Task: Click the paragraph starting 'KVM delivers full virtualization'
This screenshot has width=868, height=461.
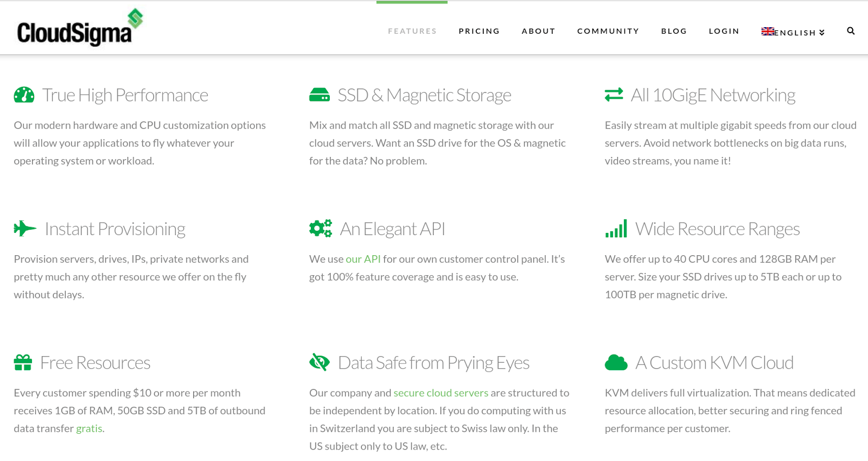Action: pyautogui.click(x=730, y=411)
